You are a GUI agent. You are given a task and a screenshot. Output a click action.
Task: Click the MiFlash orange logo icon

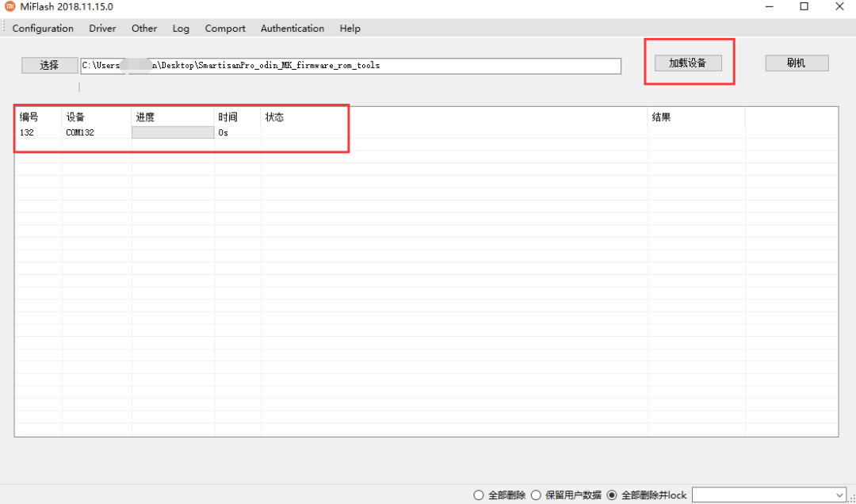click(x=10, y=6)
